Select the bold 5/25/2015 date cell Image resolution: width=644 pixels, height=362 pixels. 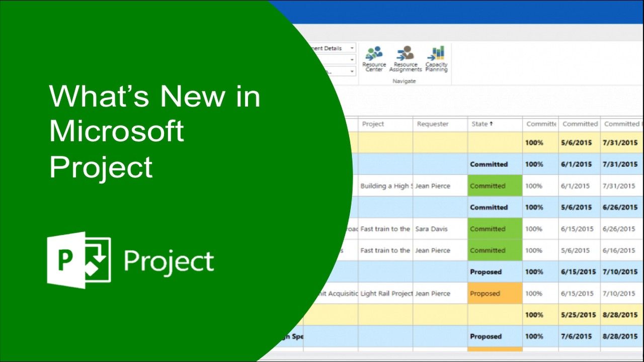[x=579, y=315]
